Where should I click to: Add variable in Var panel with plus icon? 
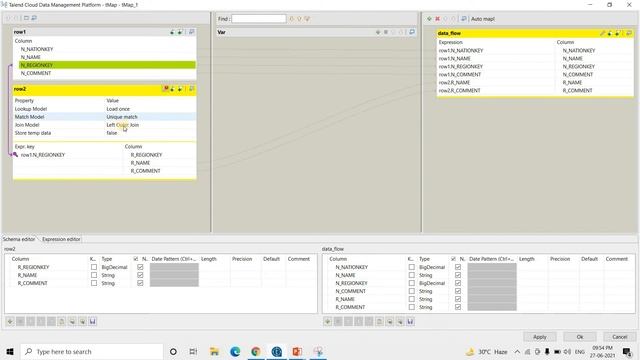378,32
